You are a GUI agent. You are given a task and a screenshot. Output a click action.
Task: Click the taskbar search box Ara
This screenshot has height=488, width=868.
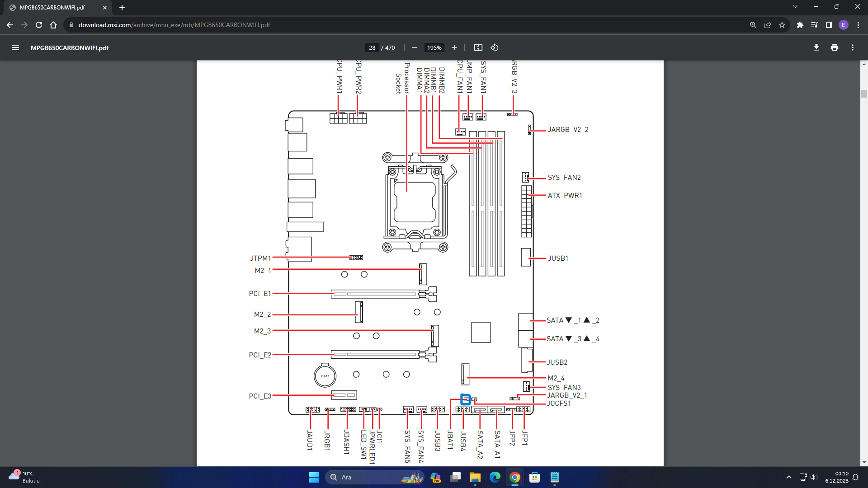coord(374,477)
